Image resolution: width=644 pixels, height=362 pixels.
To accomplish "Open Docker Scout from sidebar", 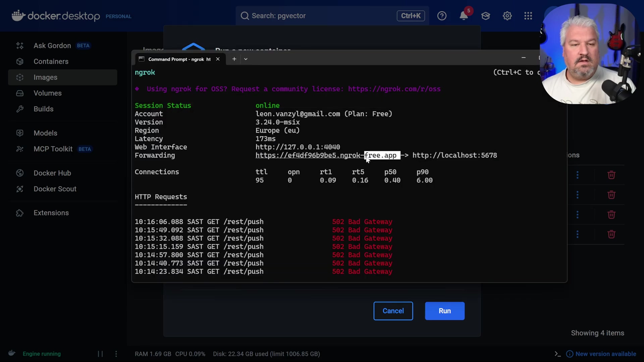I will pyautogui.click(x=55, y=189).
